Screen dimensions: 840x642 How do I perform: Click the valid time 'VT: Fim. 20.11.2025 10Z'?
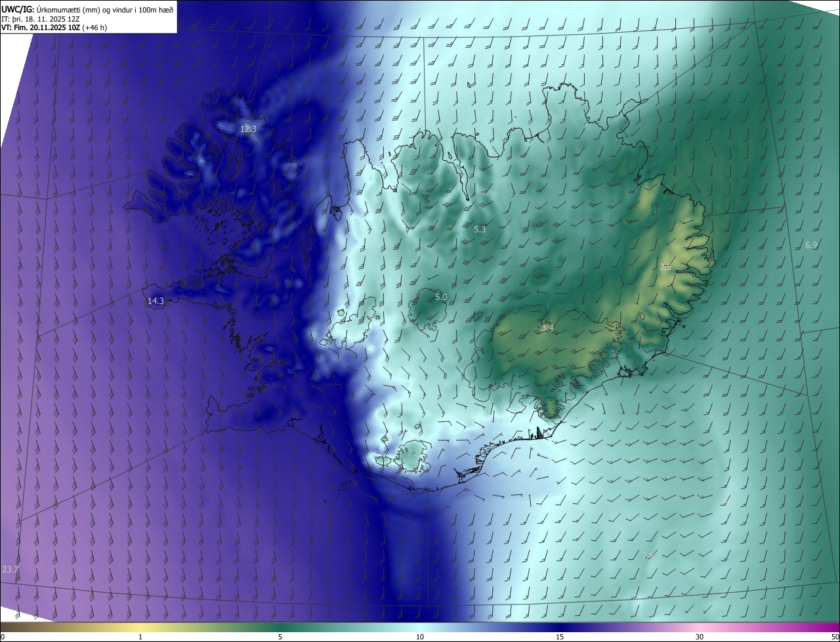point(41,28)
